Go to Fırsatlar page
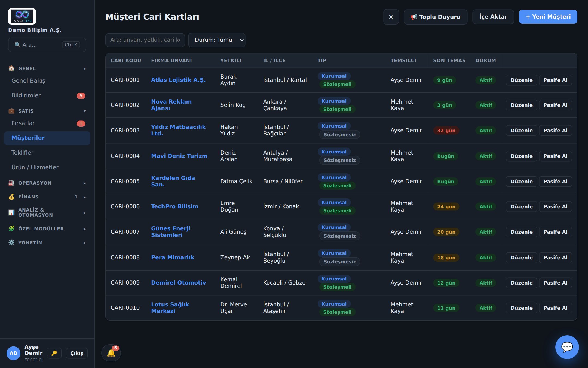The image size is (588, 368). [47, 123]
